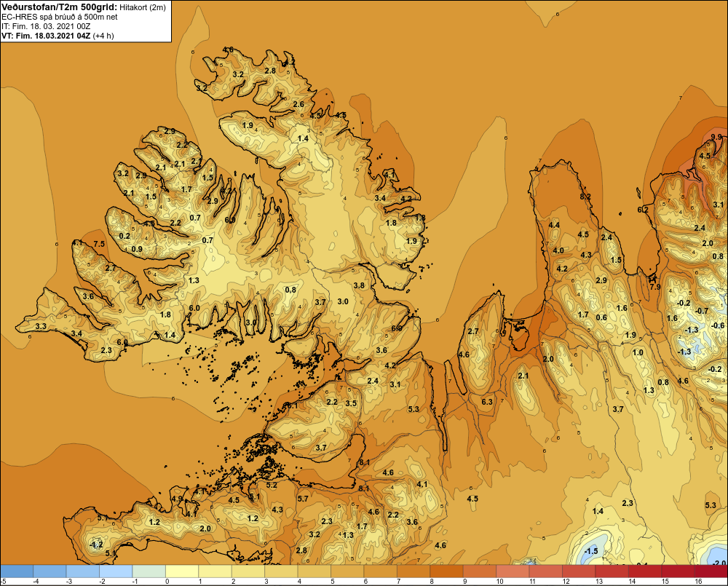The image size is (728, 586).
Task: Select the 'EC-HRES spá brúuð á 500m net' line
Action: (x=60, y=17)
